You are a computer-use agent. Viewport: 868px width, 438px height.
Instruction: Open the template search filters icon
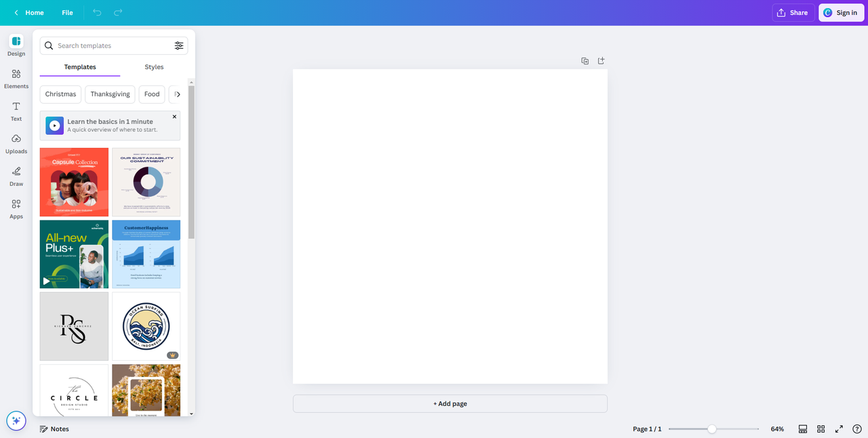(179, 45)
